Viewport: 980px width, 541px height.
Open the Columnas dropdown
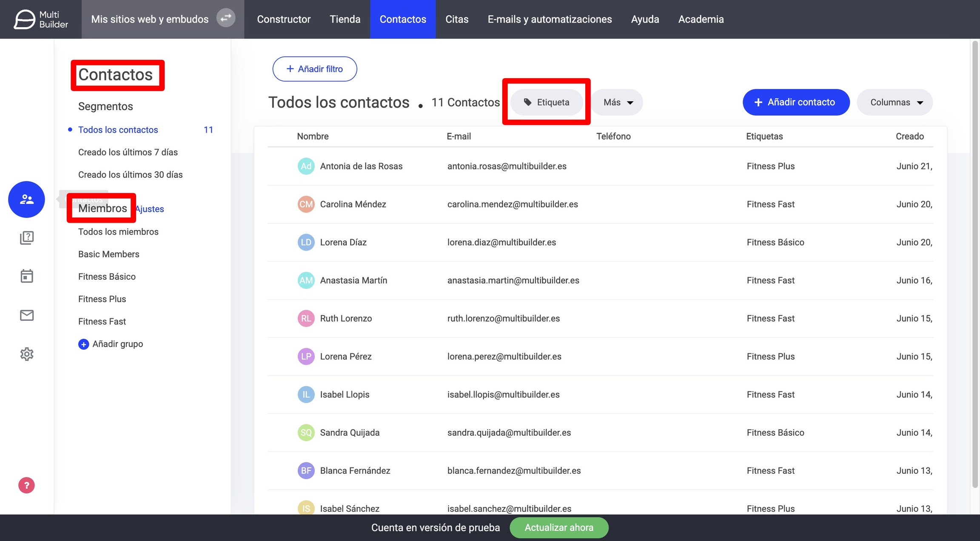(895, 102)
